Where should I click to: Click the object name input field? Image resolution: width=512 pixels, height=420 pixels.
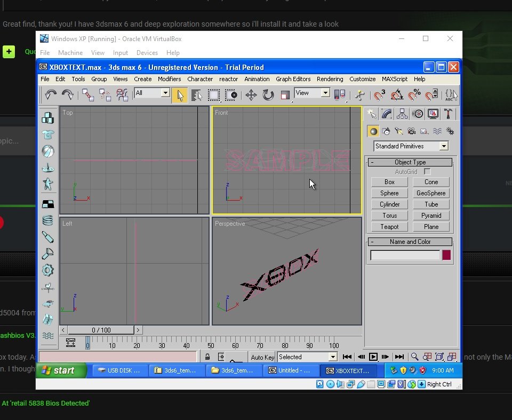pos(405,255)
